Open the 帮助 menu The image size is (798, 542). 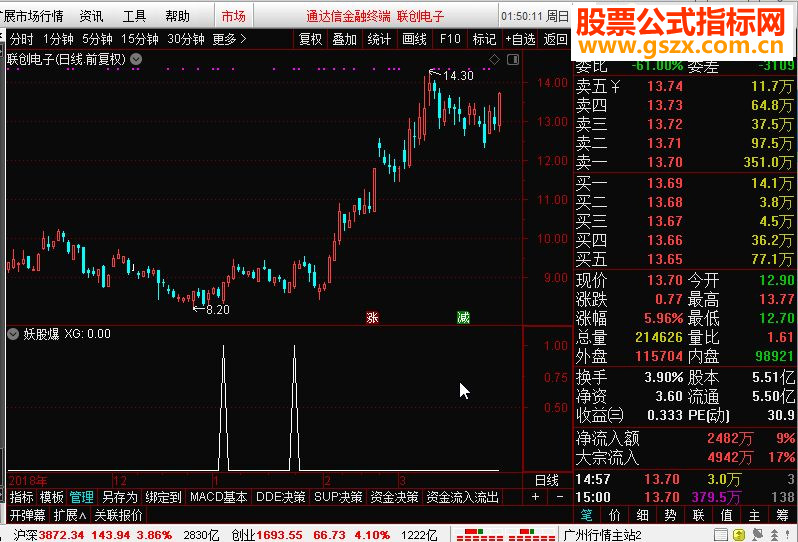tap(178, 16)
